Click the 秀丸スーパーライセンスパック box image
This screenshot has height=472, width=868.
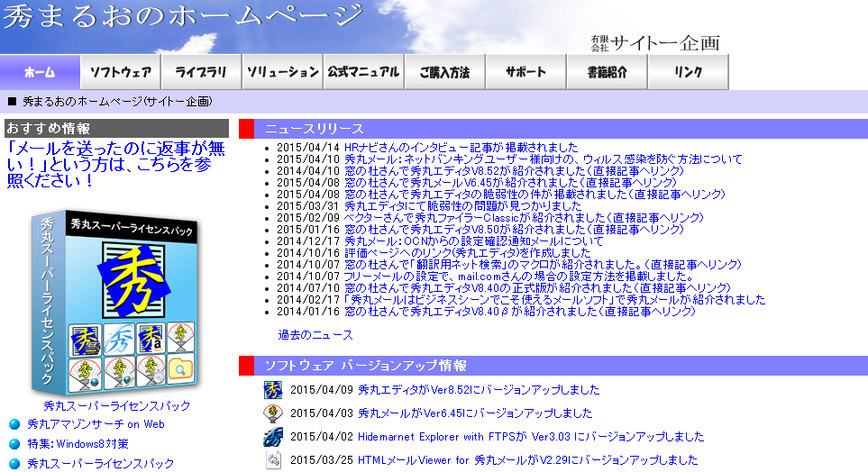click(115, 303)
